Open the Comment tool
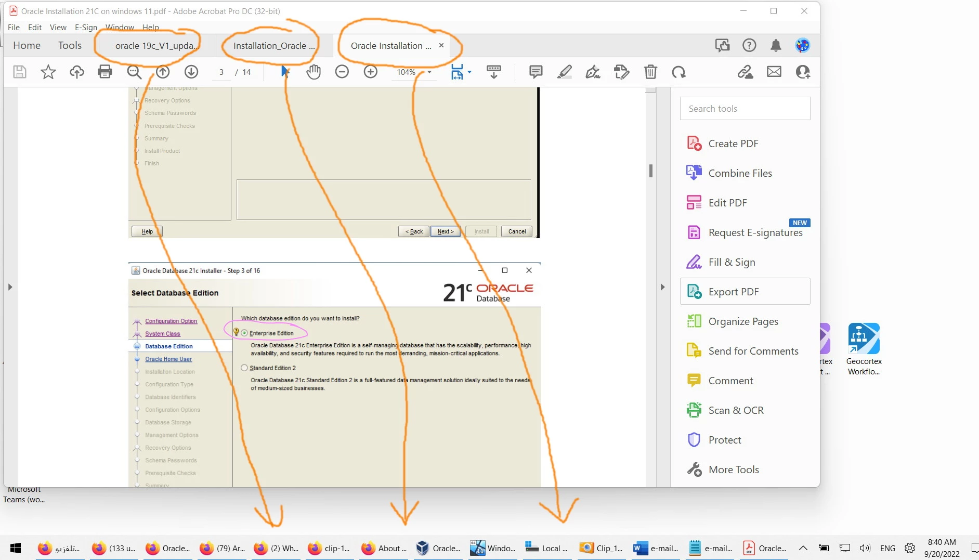 click(x=745, y=381)
